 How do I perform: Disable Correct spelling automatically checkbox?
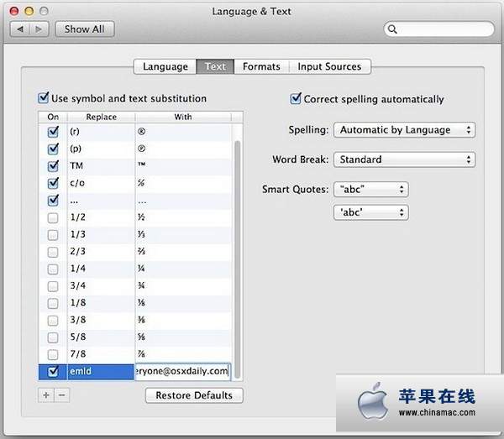[296, 99]
